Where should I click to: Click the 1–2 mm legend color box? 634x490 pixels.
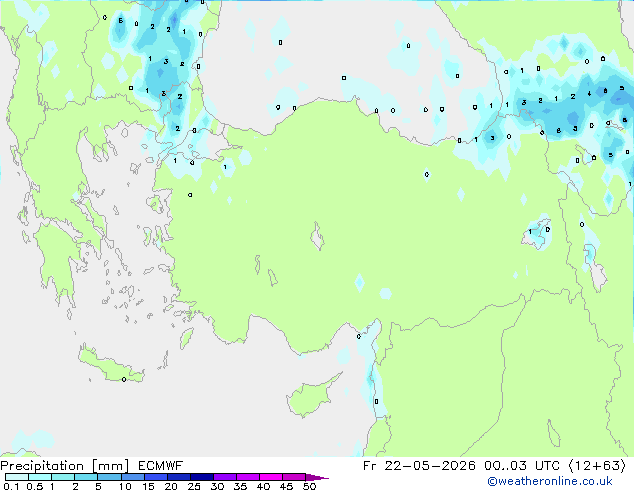pos(63,477)
